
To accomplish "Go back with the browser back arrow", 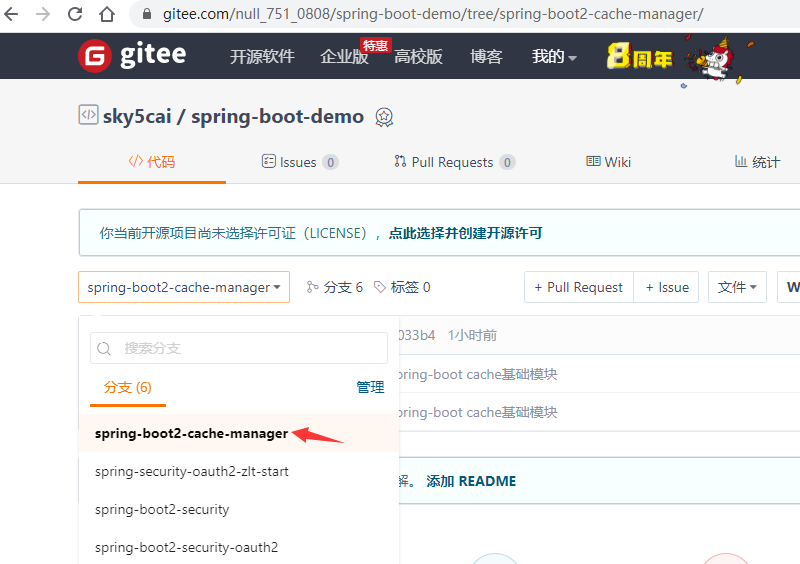I will pyautogui.click(x=11, y=14).
